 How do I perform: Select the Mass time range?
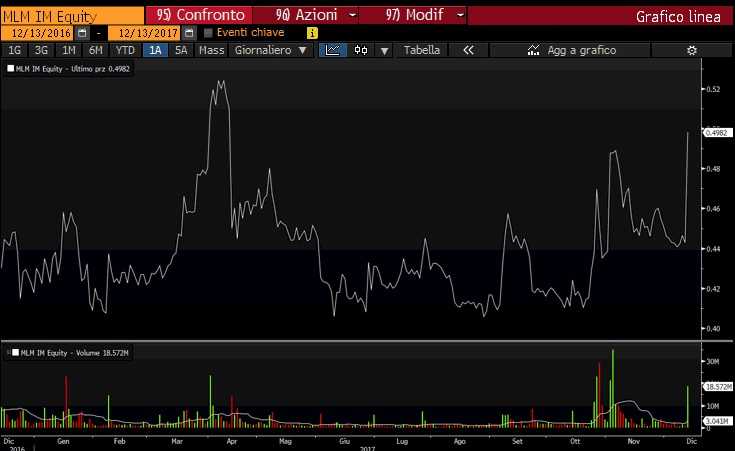click(x=211, y=50)
